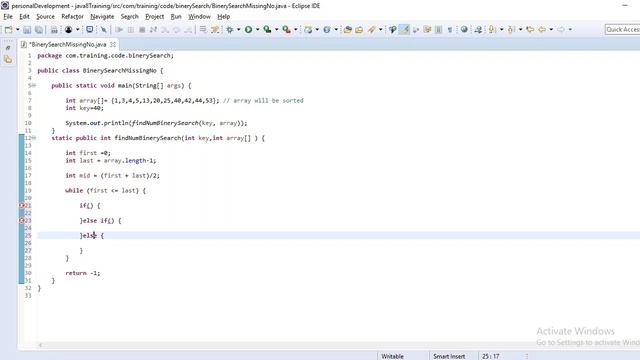
Task: Click the Terminate debug icon
Action: (x=142, y=29)
